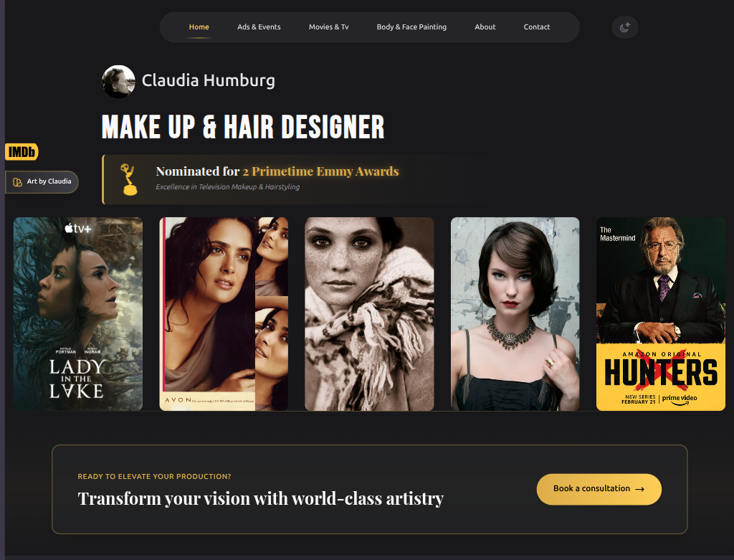
Task: Open the Home nav item
Action: 199,27
